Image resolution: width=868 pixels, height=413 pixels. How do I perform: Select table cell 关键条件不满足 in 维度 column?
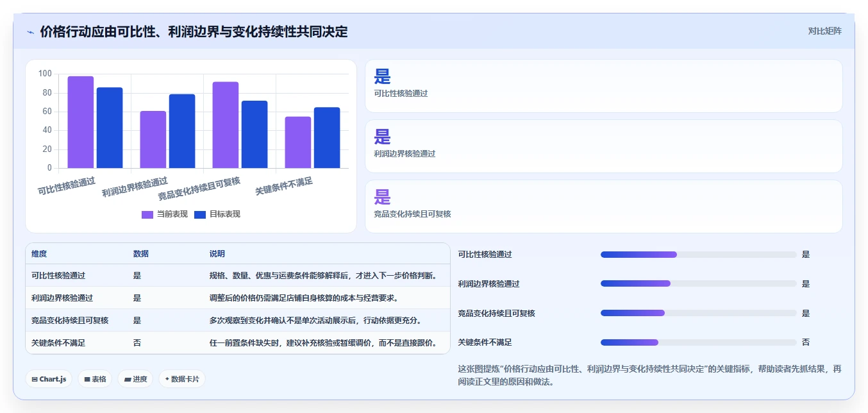[x=58, y=342]
